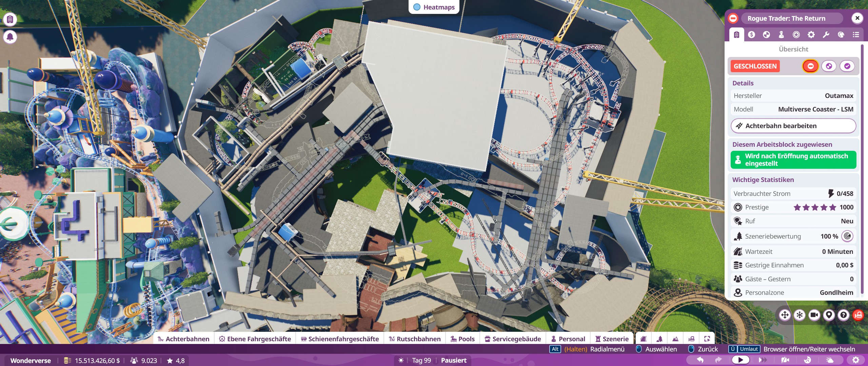The width and height of the screenshot is (868, 366).
Task: Open the notifications bell
Action: pos(10,37)
